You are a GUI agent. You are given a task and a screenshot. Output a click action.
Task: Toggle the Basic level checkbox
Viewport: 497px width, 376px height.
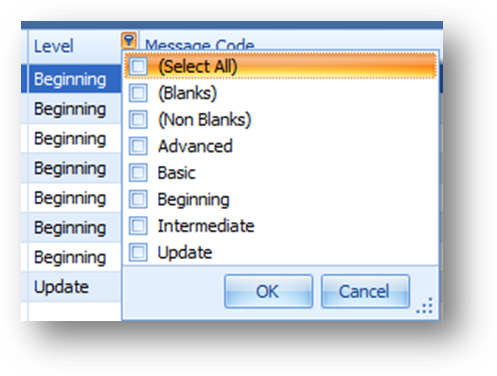[138, 173]
